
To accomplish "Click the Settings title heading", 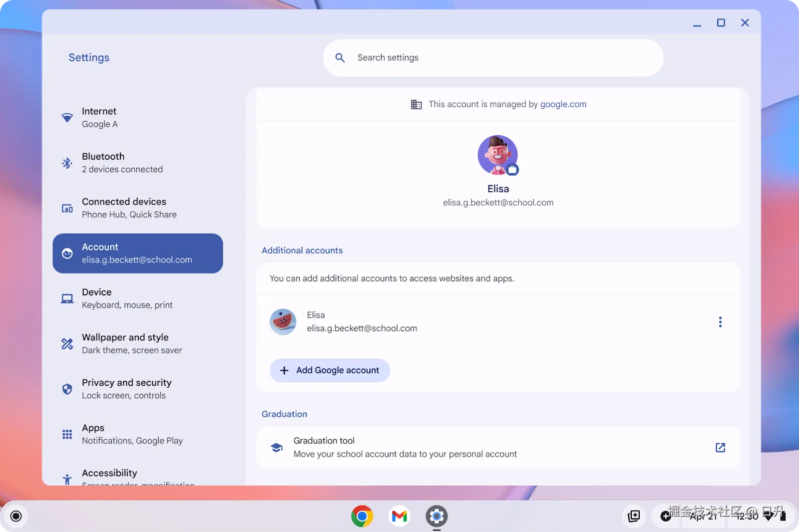I will (89, 58).
